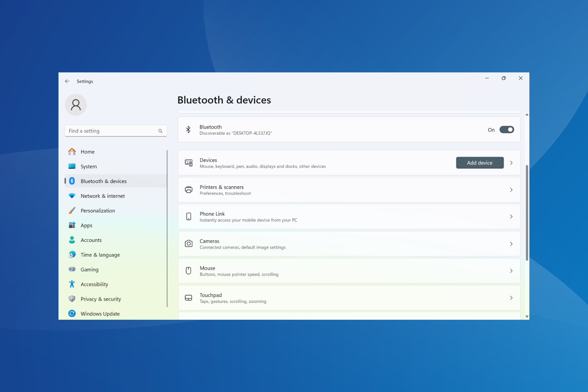Screen dimensions: 588x392
Task: Click the back arrow icon in Settings
Action: pyautogui.click(x=67, y=81)
